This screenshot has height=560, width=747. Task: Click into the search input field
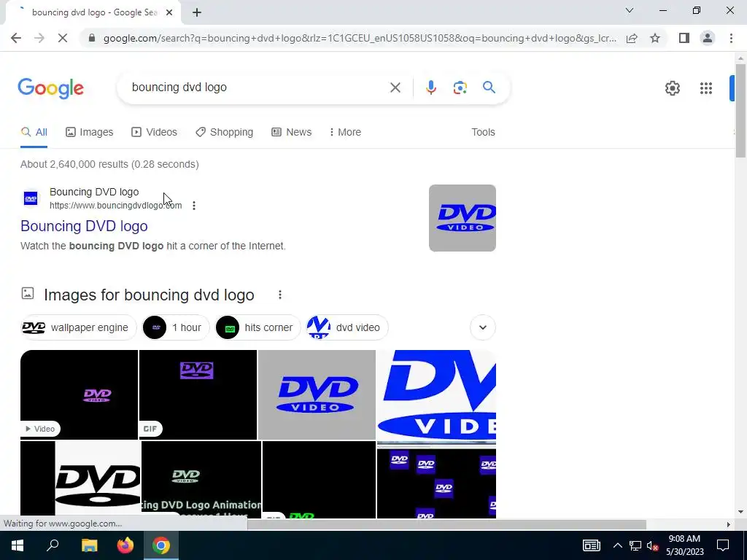tap(258, 87)
